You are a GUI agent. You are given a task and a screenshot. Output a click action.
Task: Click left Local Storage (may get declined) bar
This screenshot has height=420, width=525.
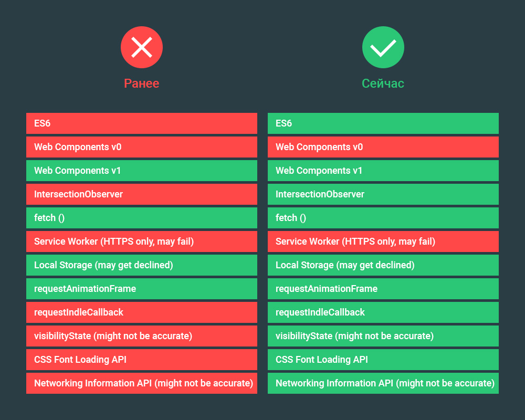pyautogui.click(x=142, y=265)
